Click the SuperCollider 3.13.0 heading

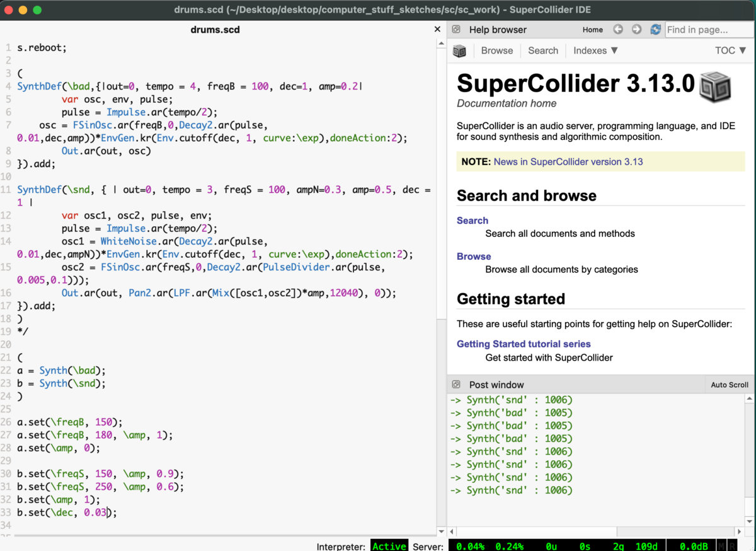576,84
